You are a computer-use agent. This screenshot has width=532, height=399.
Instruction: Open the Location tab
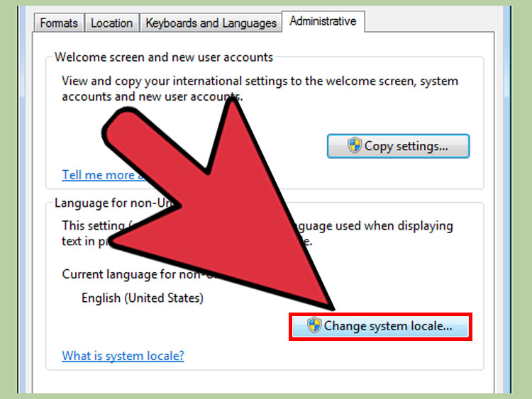point(111,23)
